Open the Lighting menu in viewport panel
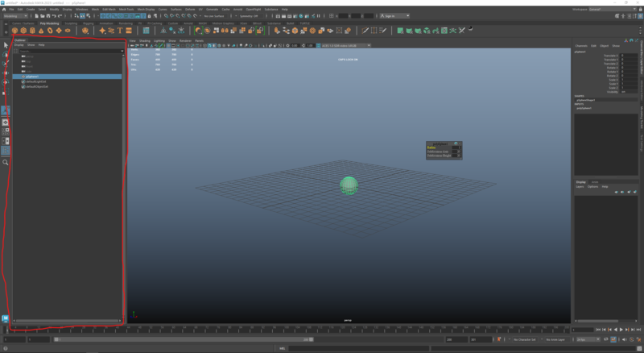Viewport: 644px width, 353px height. (160, 39)
